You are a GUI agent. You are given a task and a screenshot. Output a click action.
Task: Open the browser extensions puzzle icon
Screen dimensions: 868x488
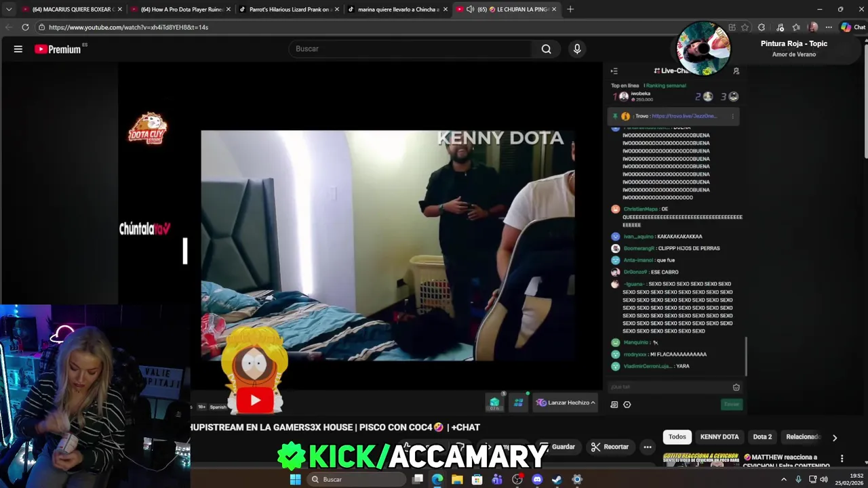pos(762,27)
